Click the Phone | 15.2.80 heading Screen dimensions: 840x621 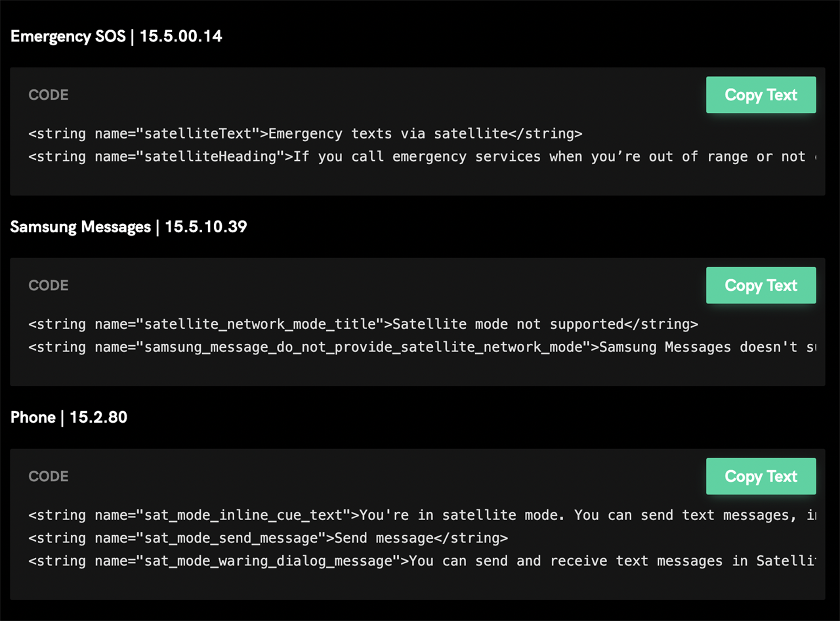tap(69, 418)
